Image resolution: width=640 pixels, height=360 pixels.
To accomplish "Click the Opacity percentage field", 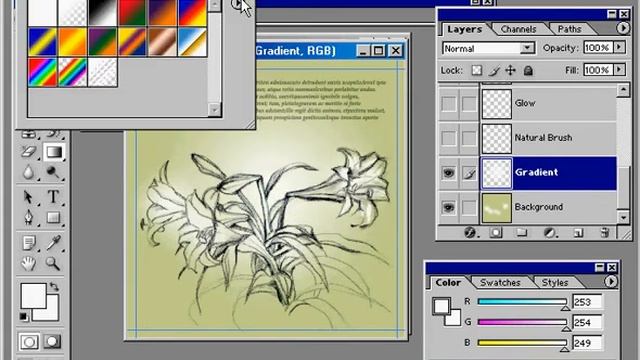I will coord(598,48).
